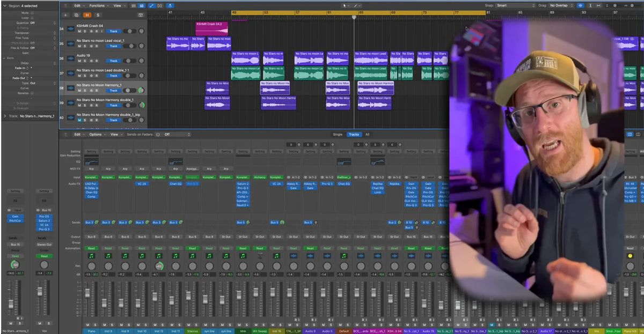Open the UAD Pul plugin on Piano strip
Screen dimensions: 644x334
tap(91, 184)
